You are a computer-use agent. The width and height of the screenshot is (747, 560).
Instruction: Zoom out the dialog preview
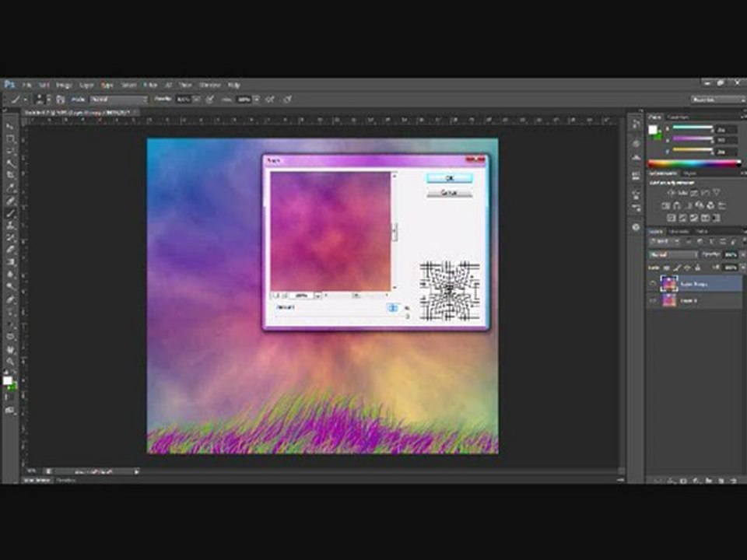point(275,296)
